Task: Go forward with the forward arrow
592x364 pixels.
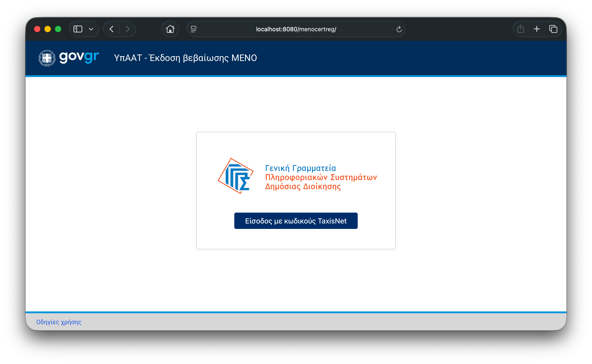Action: pyautogui.click(x=128, y=29)
